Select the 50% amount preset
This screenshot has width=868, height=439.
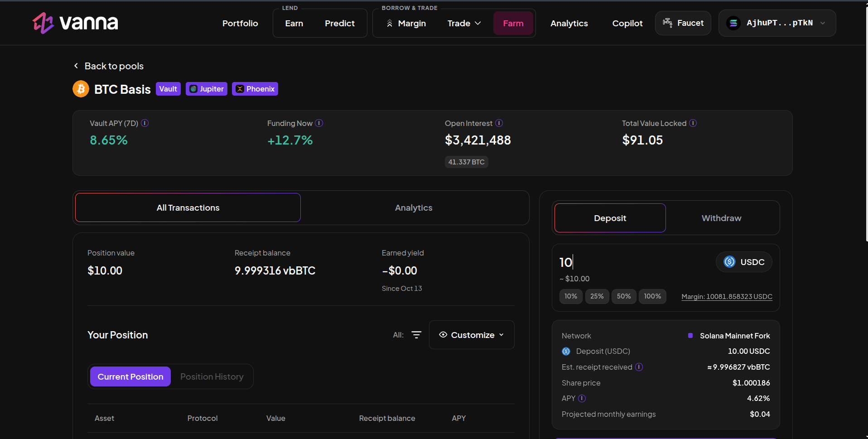click(x=624, y=296)
